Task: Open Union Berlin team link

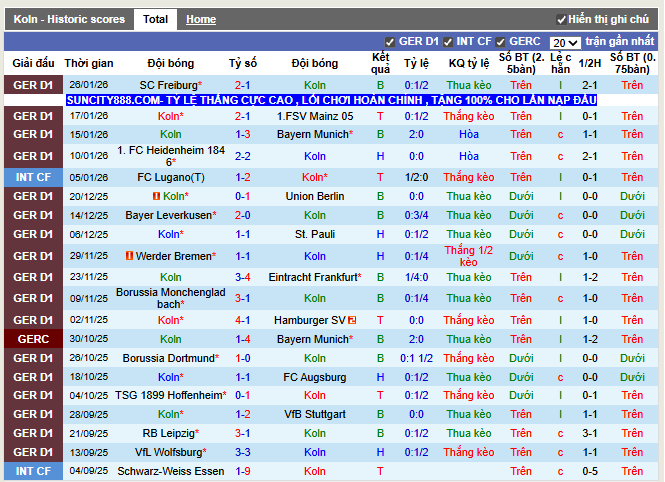Action: [x=315, y=196]
